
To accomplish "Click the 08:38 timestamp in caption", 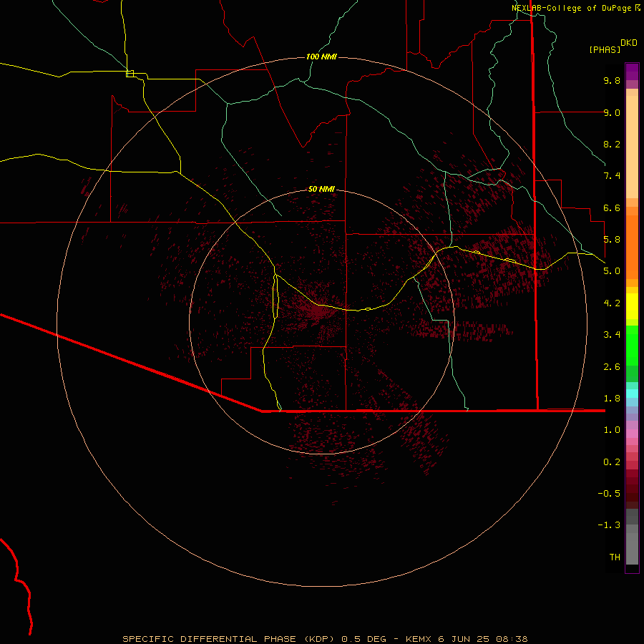I will [512, 639].
